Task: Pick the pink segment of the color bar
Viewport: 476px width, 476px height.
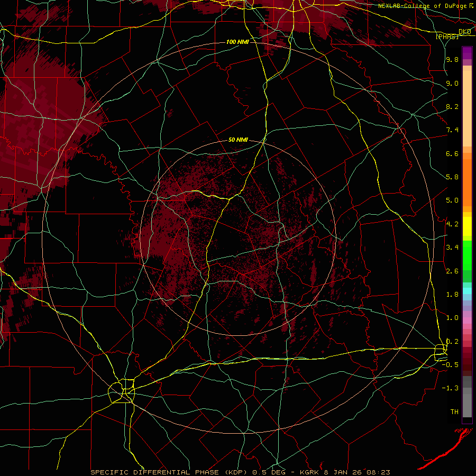Action: coord(467,321)
